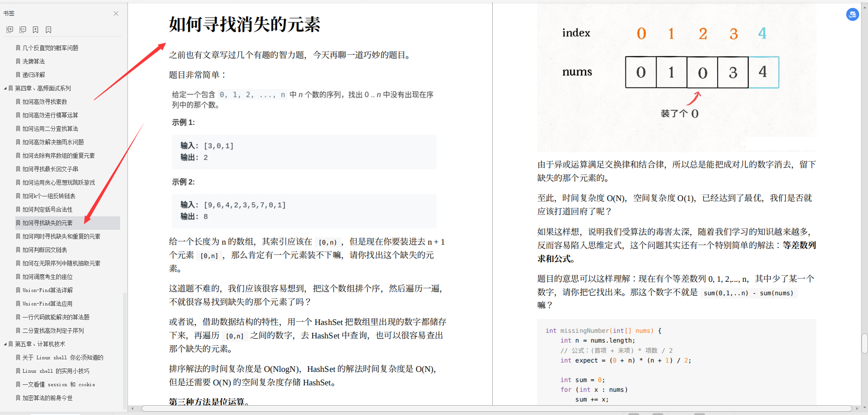Go to 如何判断回文链表
The image size is (868, 415).
[x=45, y=250]
